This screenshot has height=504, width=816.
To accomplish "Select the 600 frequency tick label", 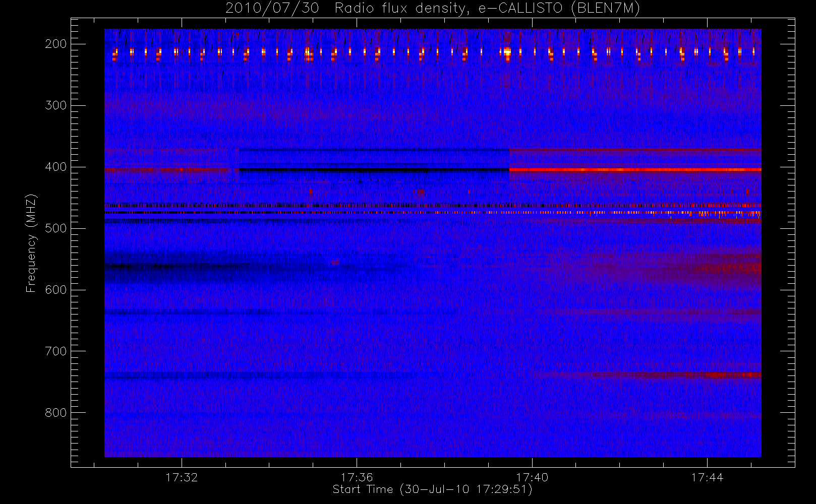I will 55,290.
